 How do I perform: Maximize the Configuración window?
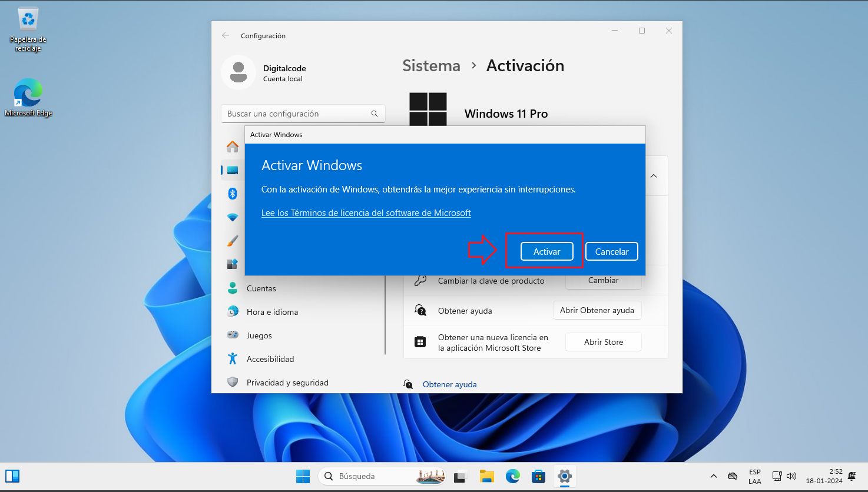[642, 31]
